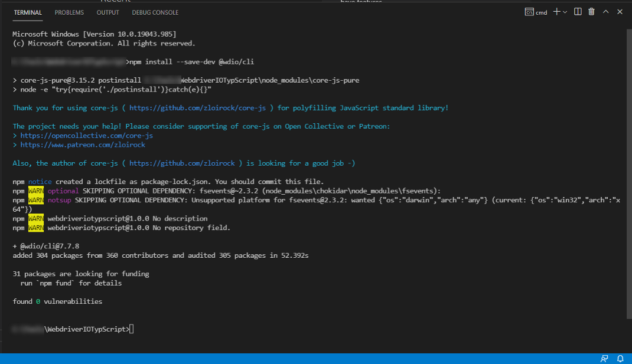Open the github.com/zloirock/core-js link
This screenshot has height=364, width=632.
200,108
